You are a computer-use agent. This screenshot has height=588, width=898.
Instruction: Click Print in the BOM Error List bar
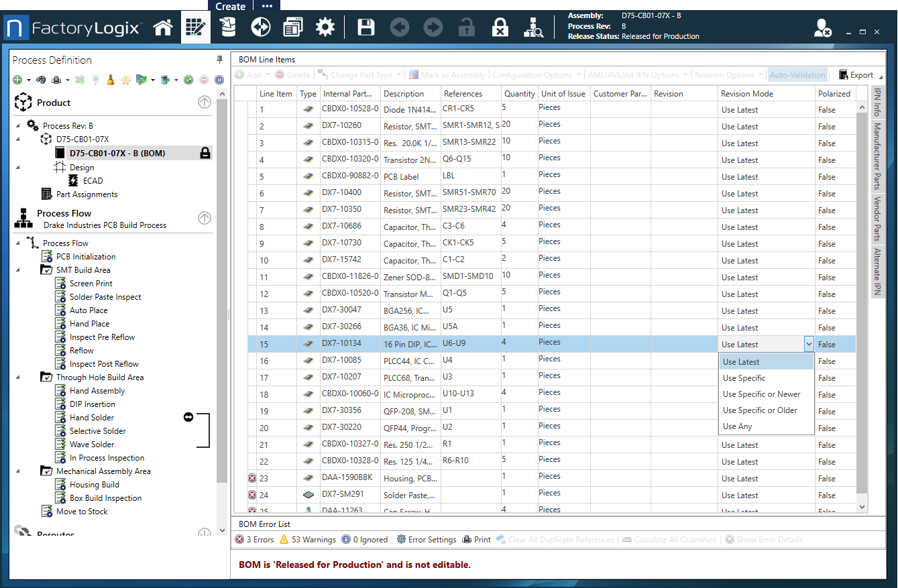tap(477, 538)
